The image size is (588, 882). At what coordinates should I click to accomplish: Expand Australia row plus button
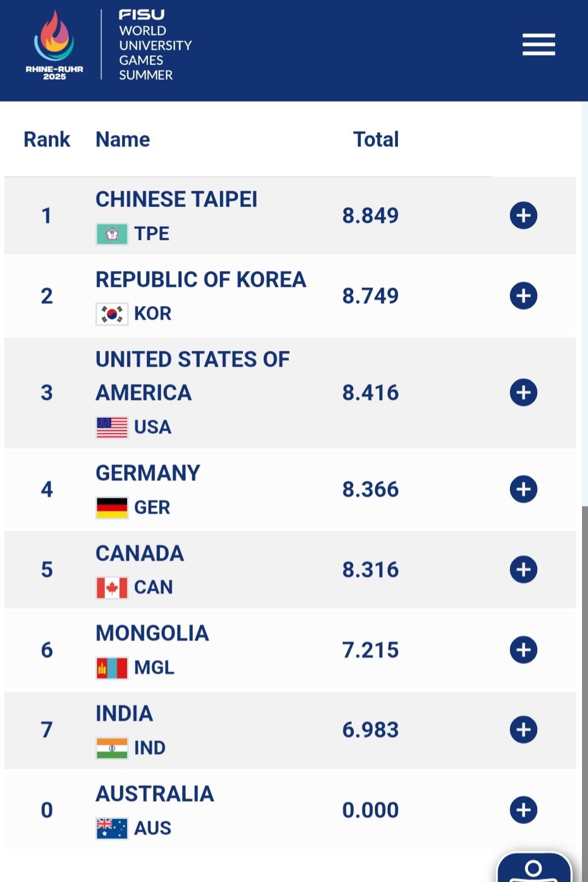[x=523, y=809]
